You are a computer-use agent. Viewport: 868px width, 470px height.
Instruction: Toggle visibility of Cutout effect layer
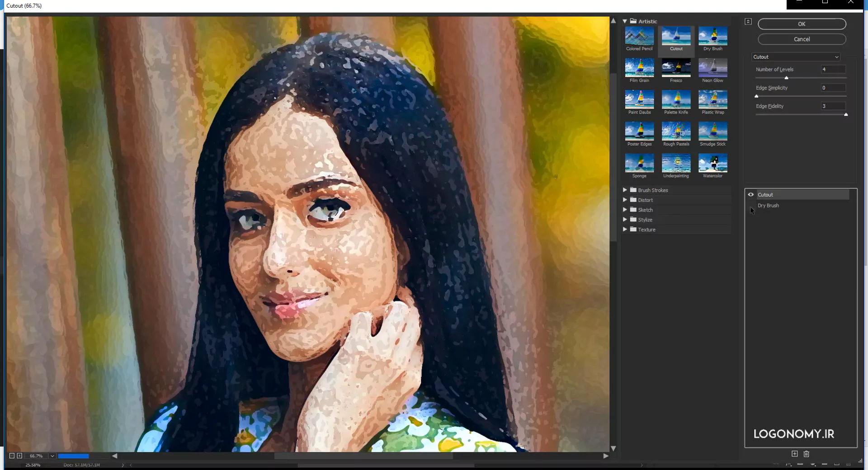[x=751, y=195]
